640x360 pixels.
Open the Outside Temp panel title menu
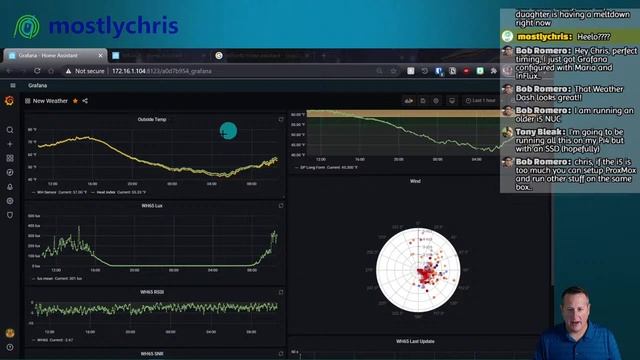point(152,120)
